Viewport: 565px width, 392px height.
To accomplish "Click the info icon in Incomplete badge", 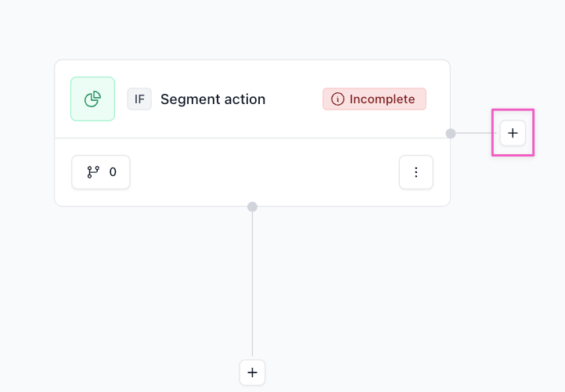I will 338,99.
